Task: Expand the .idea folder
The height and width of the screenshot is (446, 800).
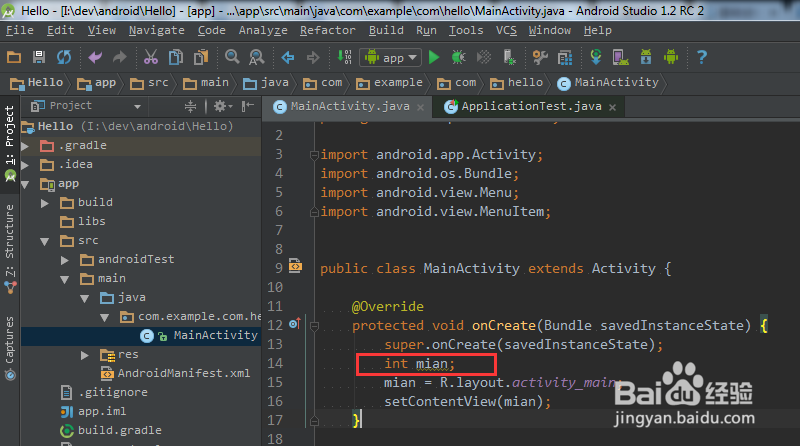Action: coord(25,165)
